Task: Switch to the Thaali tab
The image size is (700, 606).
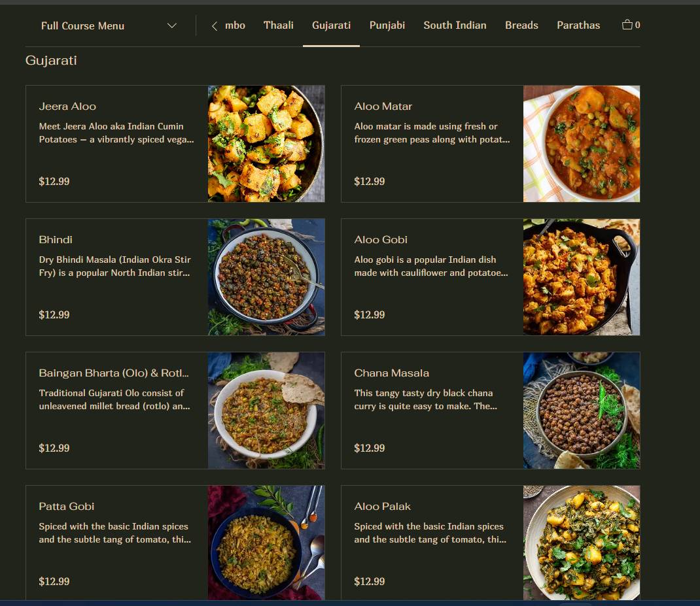Action: 279,25
